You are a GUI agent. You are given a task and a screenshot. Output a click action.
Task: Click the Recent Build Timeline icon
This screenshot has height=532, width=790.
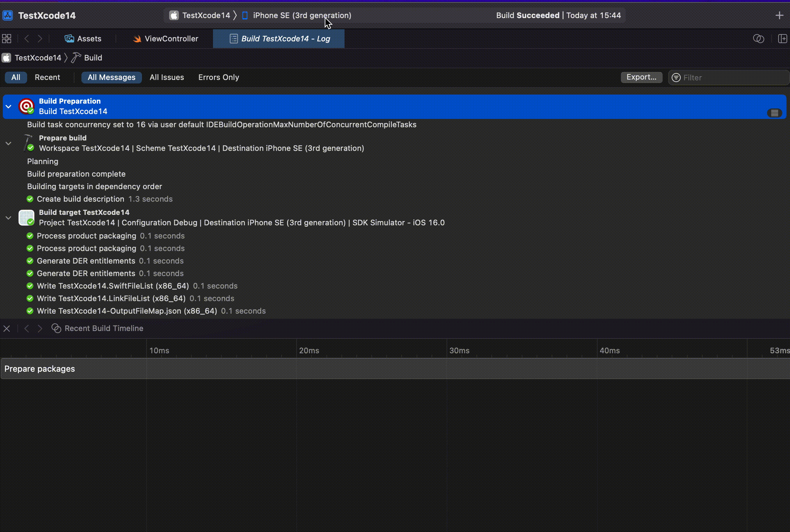(56, 329)
